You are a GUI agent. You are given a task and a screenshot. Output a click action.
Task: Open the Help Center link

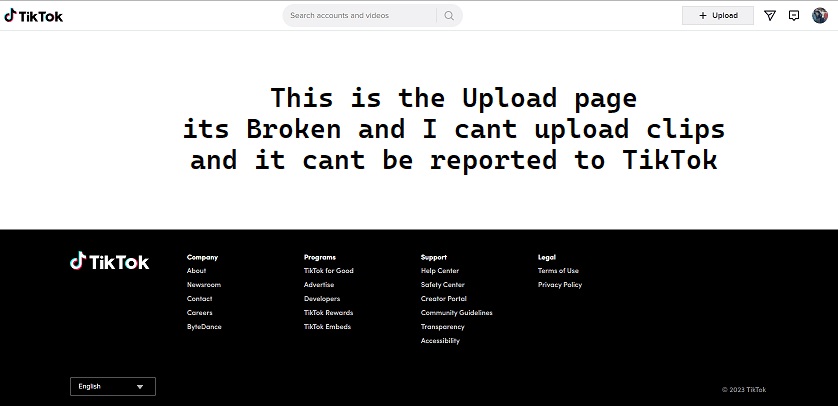pyautogui.click(x=440, y=271)
